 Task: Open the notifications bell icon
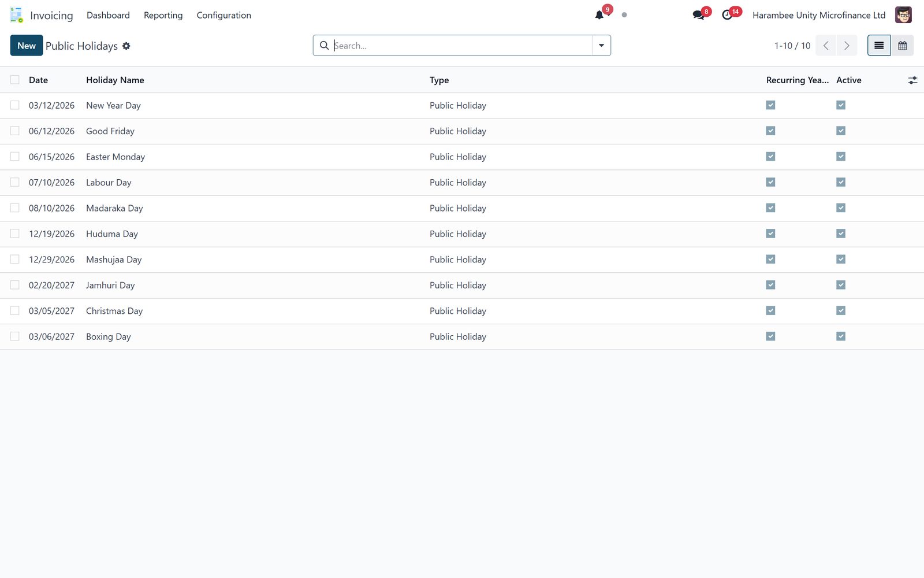[599, 15]
